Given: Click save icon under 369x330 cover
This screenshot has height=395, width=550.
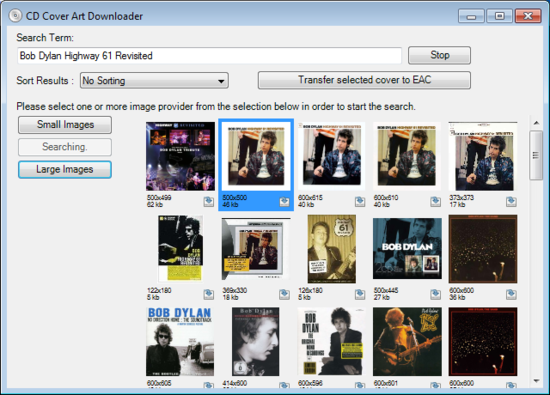Looking at the screenshot, I should pos(284,294).
